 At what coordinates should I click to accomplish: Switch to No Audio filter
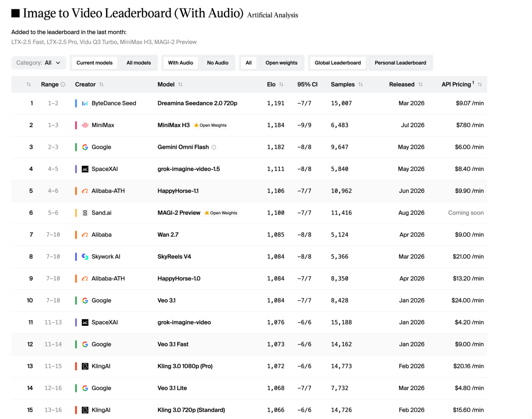[218, 63]
